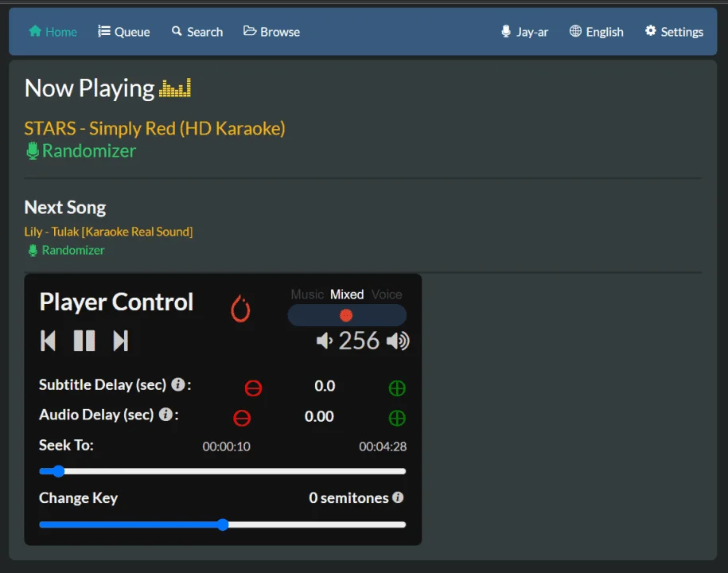Lower the volume with speaker icon
This screenshot has width=728, height=573.
(x=324, y=341)
